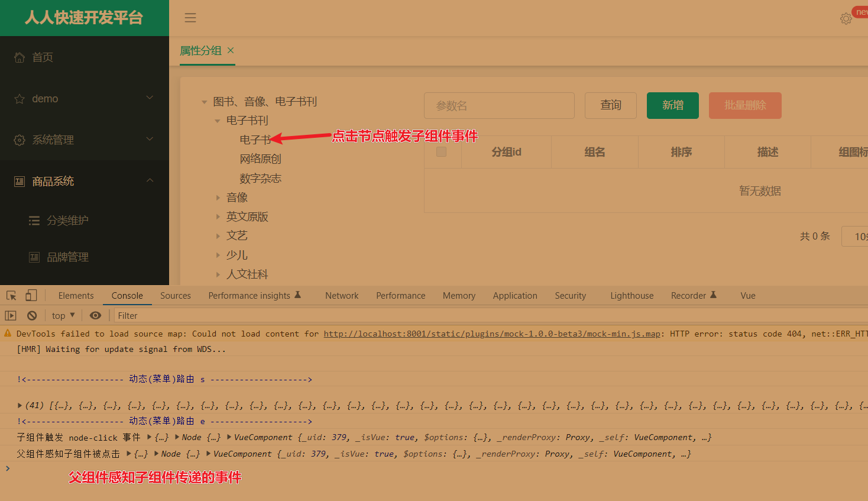
Task: Go to 首页 in the sidebar
Action: 43,57
